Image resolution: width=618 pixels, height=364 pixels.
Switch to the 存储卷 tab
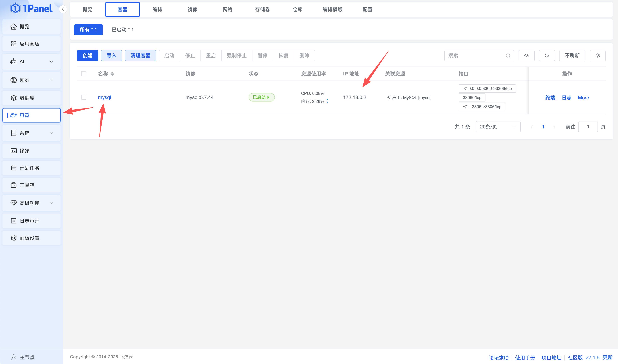pos(262,10)
